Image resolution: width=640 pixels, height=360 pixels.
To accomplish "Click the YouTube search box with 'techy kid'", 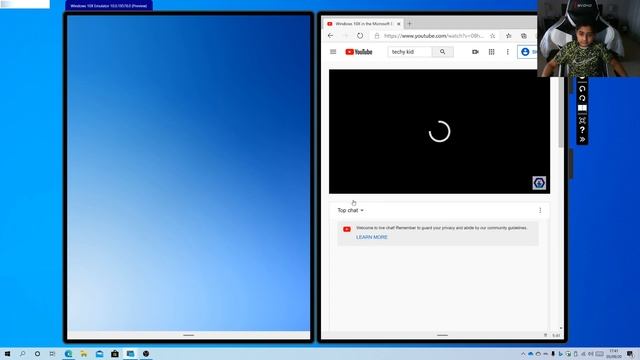I will coord(410,52).
